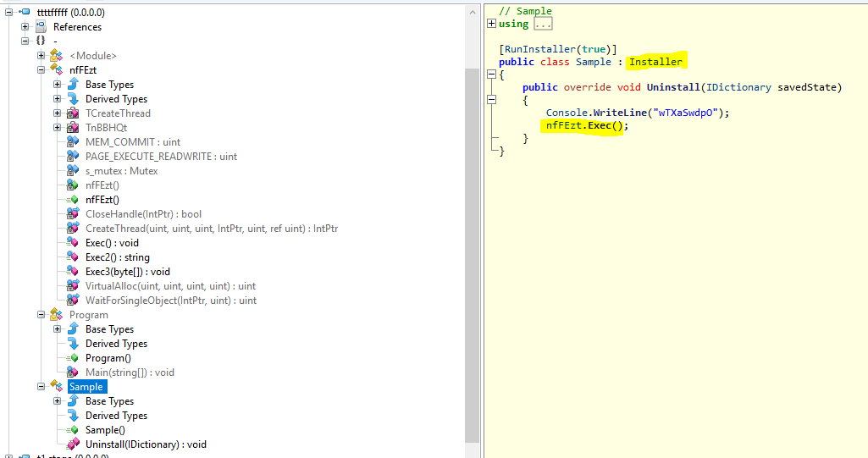The height and width of the screenshot is (458, 868).
Task: Click the Base Types arrow icon under nfFEzt
Action: (73, 84)
